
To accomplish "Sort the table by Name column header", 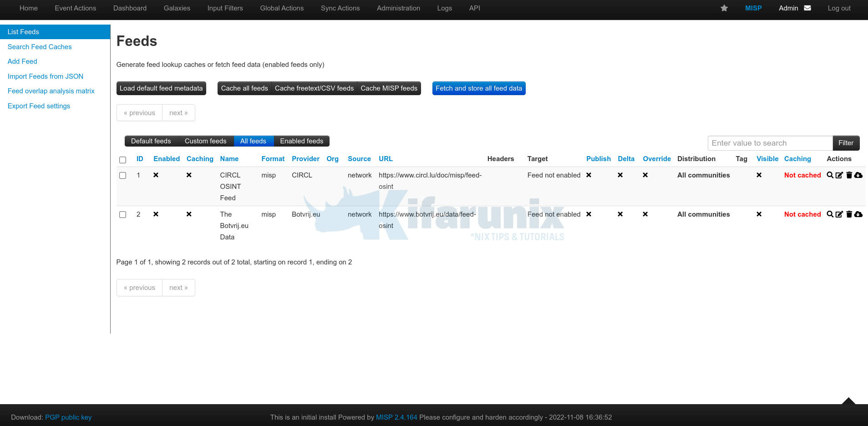I will (229, 159).
